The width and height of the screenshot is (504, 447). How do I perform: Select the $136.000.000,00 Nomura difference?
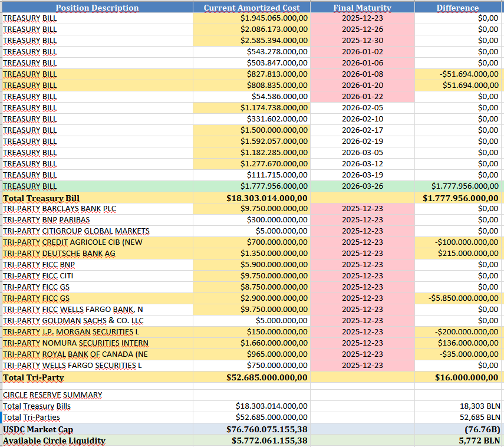click(457, 343)
